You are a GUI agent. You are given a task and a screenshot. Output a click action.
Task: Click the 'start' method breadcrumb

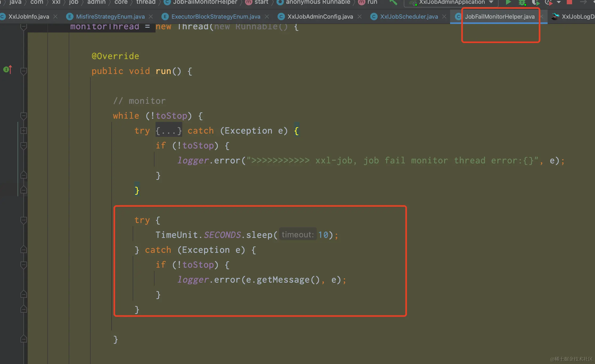261,2
